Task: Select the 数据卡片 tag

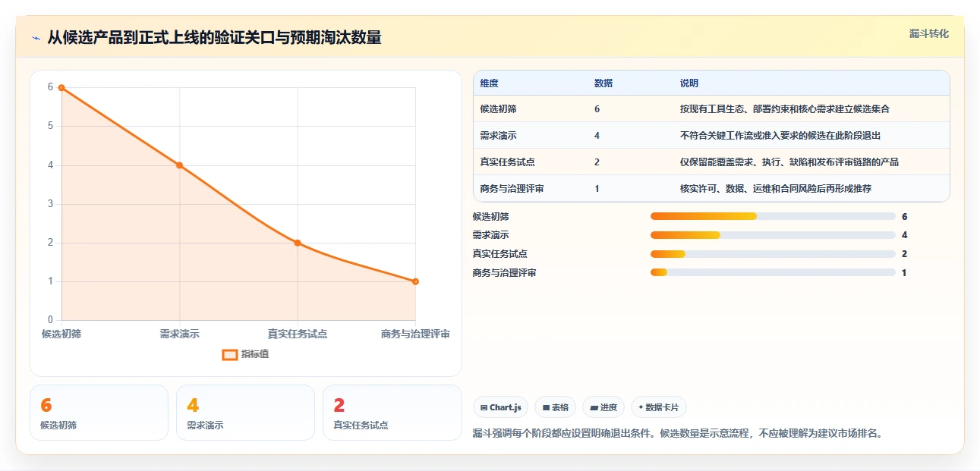Action: click(x=659, y=407)
